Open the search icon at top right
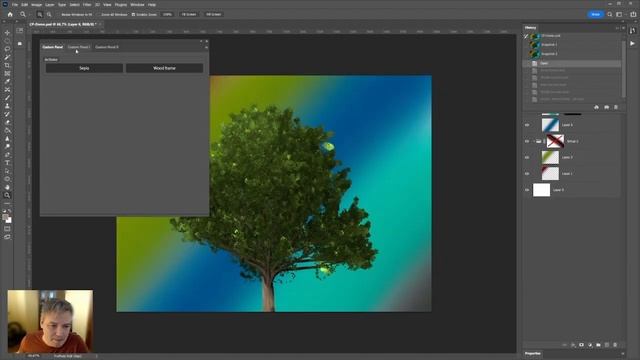 (x=610, y=14)
